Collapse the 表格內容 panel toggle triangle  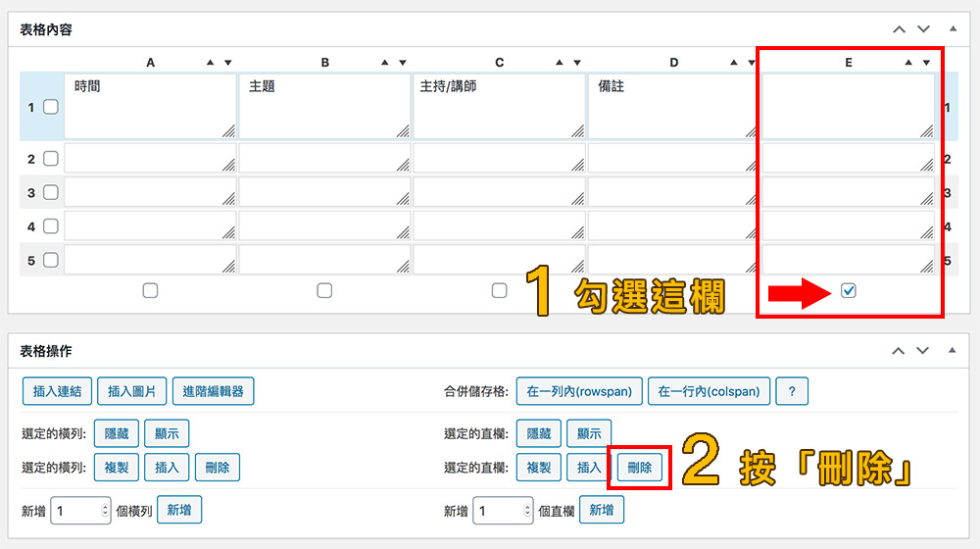[952, 29]
